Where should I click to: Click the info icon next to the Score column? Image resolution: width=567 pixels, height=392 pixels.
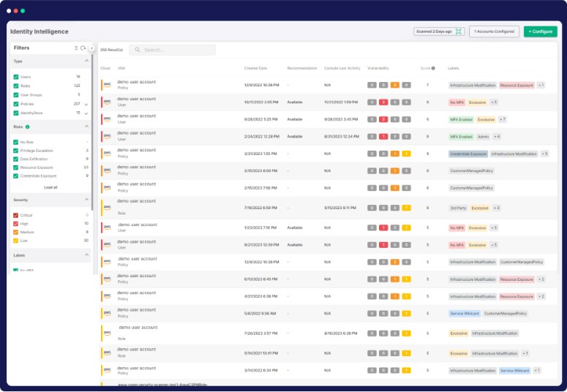[x=433, y=68]
